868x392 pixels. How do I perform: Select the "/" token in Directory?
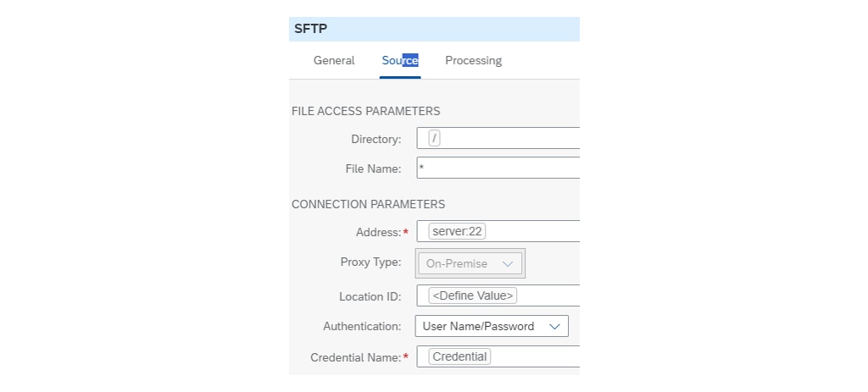point(435,139)
